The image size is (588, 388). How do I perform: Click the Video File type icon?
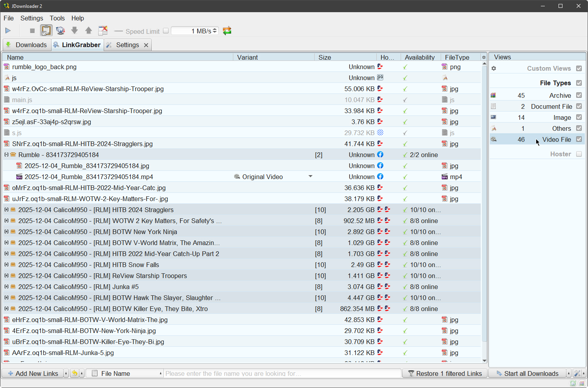pos(493,139)
